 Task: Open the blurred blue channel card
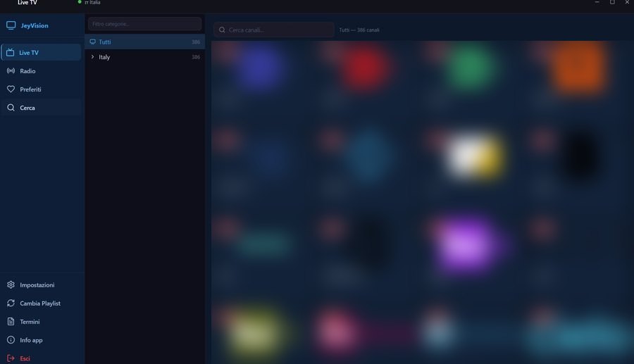259,67
